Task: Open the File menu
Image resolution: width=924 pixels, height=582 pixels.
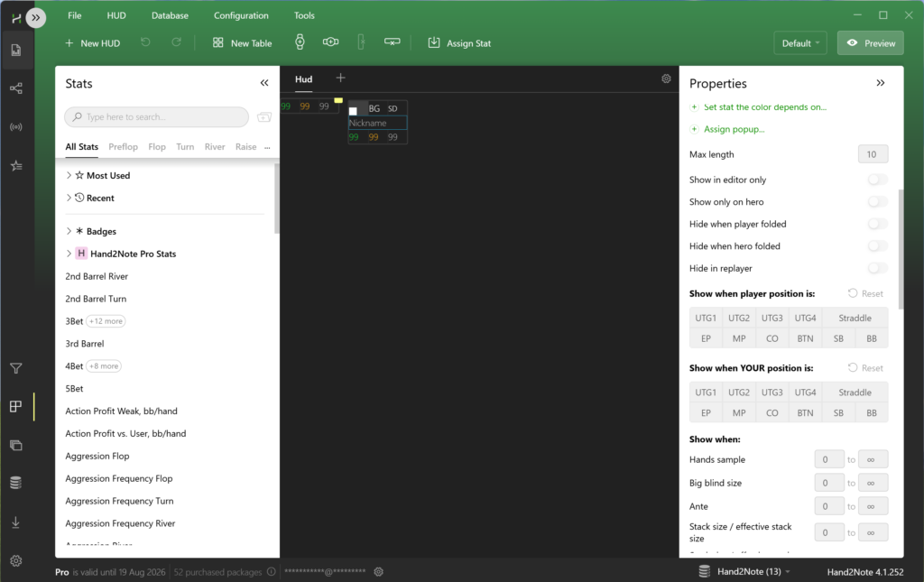Action: pyautogui.click(x=74, y=15)
